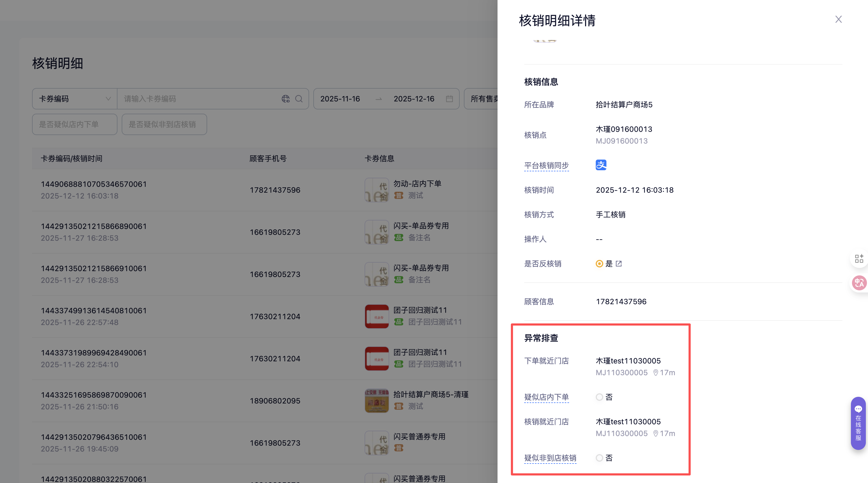The width and height of the screenshot is (868, 483).
Task: Click the 疑似非到店核销 underlined label
Action: click(550, 458)
